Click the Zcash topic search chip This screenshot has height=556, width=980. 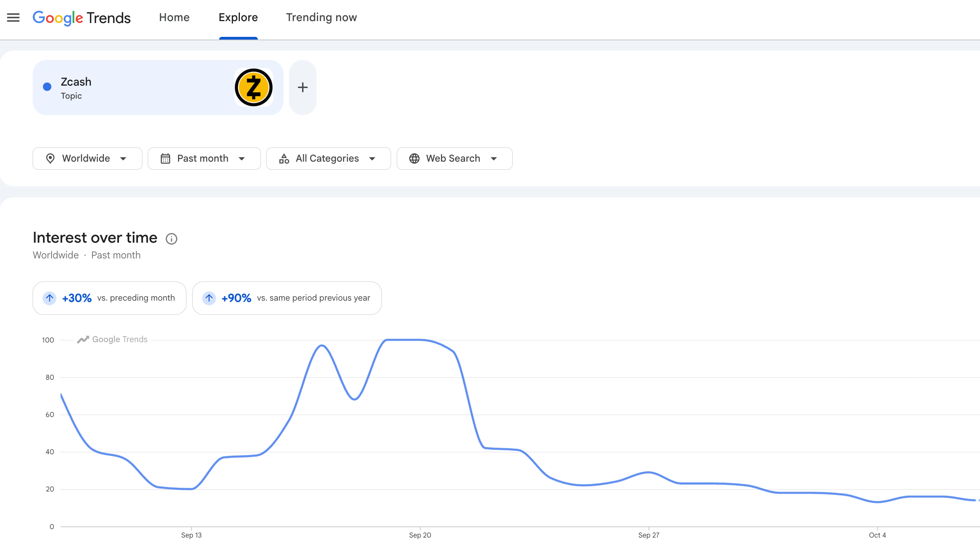(158, 88)
